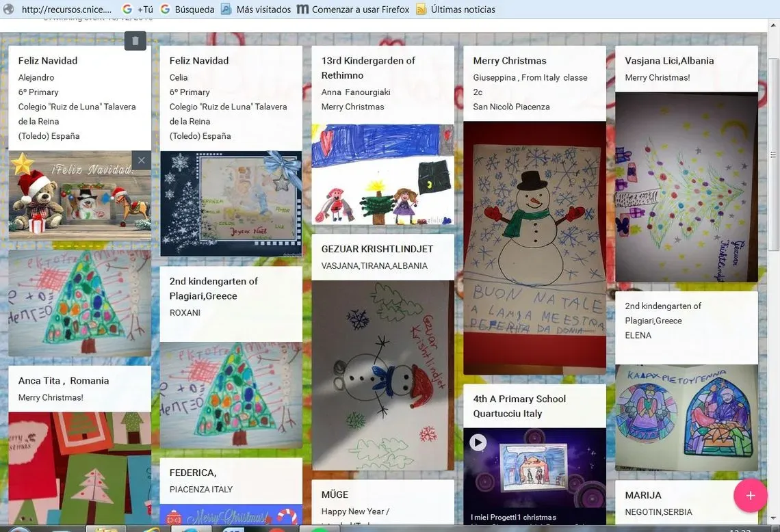Image resolution: width=780 pixels, height=532 pixels.
Task: Select 'GEZUAR KRISHTLINDJET' post title
Action: point(377,249)
